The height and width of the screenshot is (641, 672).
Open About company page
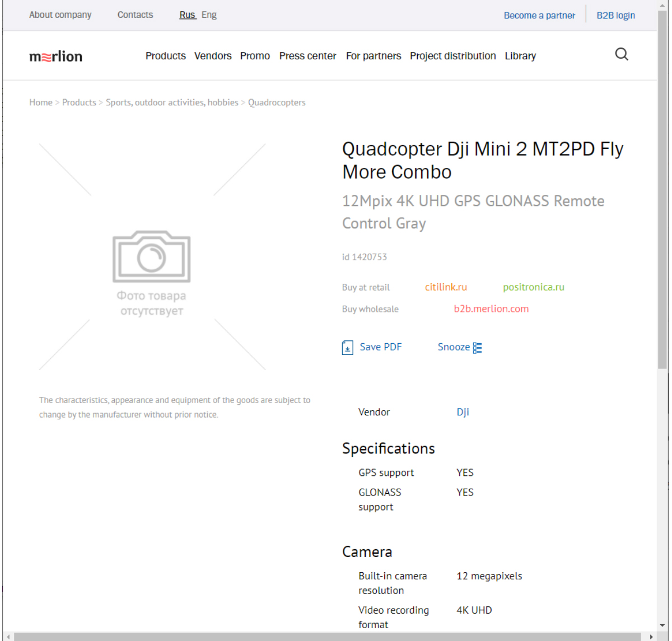[60, 15]
